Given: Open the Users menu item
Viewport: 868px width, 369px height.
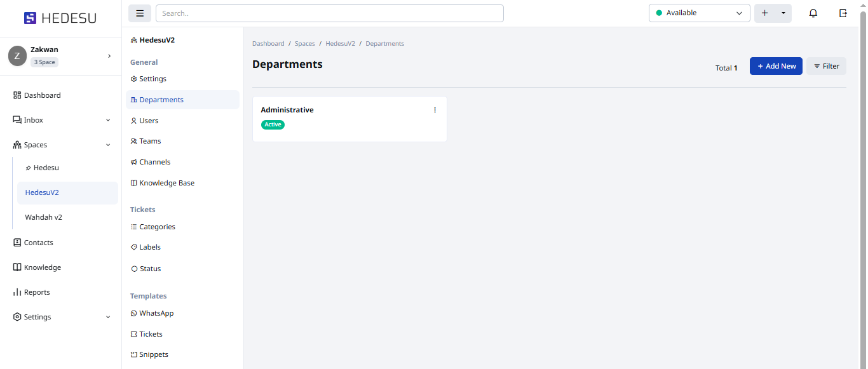Looking at the screenshot, I should tap(149, 121).
